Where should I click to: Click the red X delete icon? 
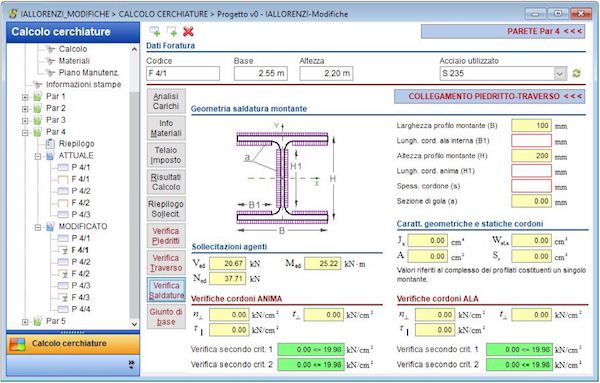tap(188, 31)
